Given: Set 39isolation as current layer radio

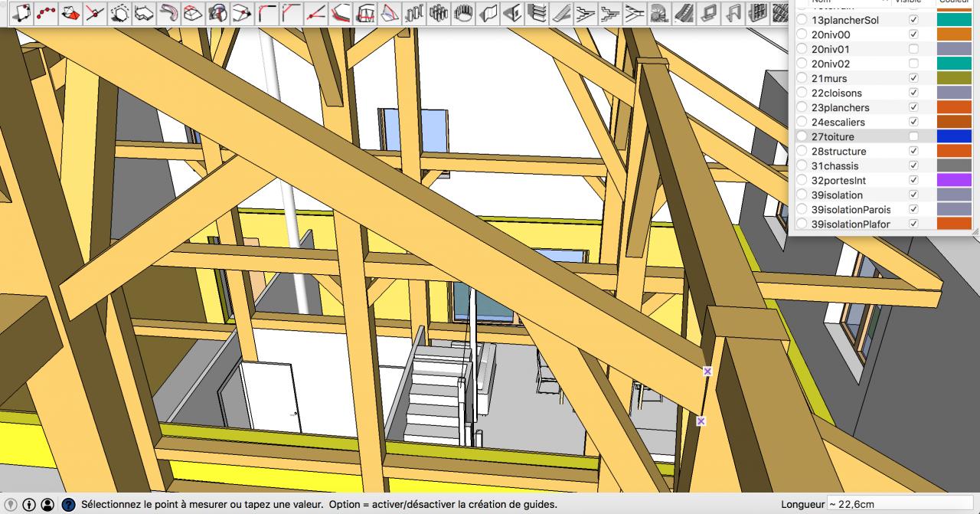Looking at the screenshot, I should [x=802, y=195].
